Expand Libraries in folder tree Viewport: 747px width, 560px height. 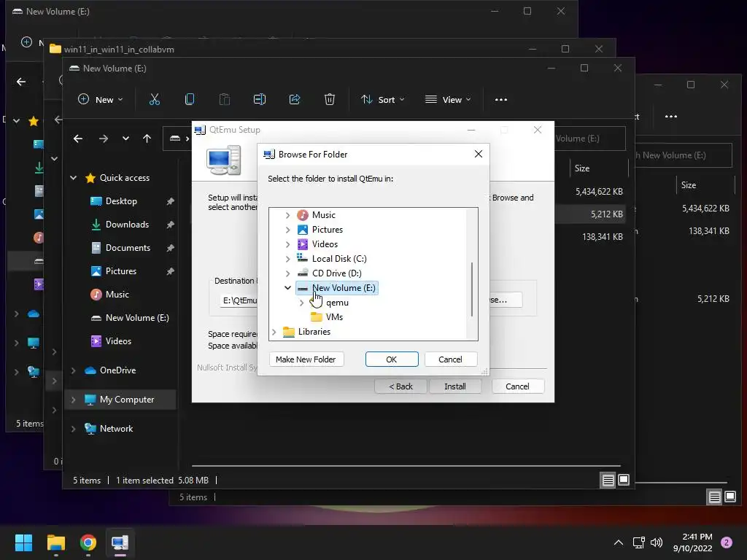pos(274,332)
